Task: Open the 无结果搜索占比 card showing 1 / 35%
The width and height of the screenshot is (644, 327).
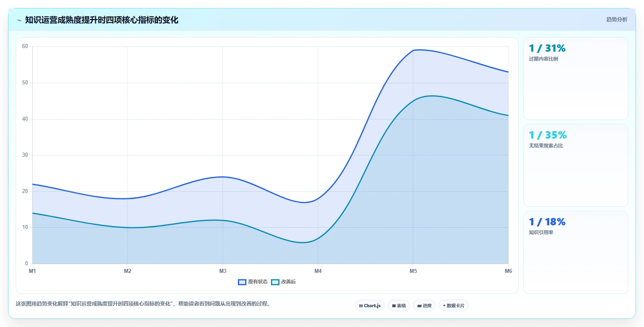Action: (x=575, y=165)
